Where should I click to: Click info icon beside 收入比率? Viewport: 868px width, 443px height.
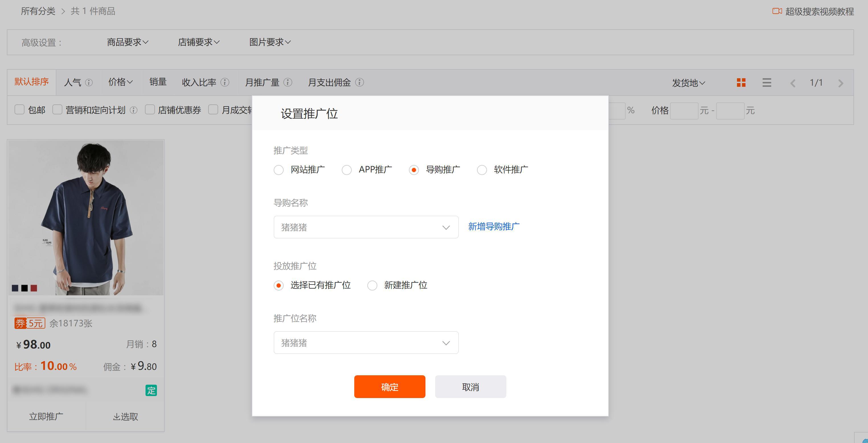pos(225,83)
